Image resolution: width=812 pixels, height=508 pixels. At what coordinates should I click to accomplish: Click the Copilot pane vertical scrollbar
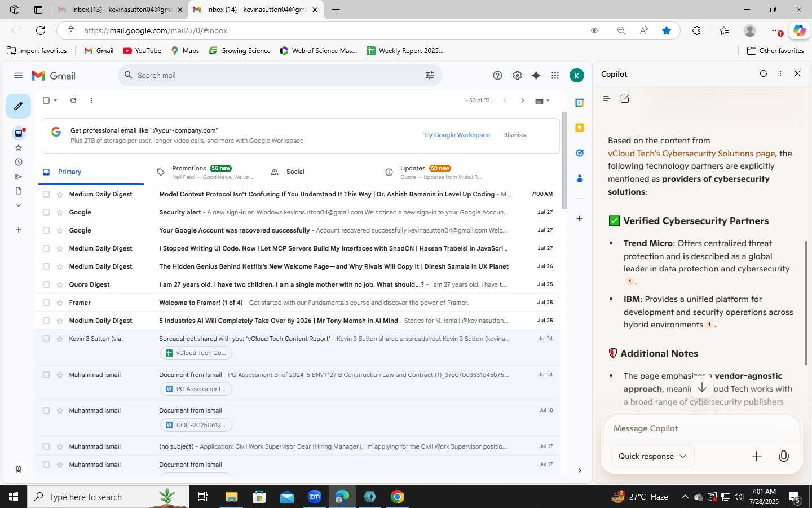pyautogui.click(x=806, y=303)
